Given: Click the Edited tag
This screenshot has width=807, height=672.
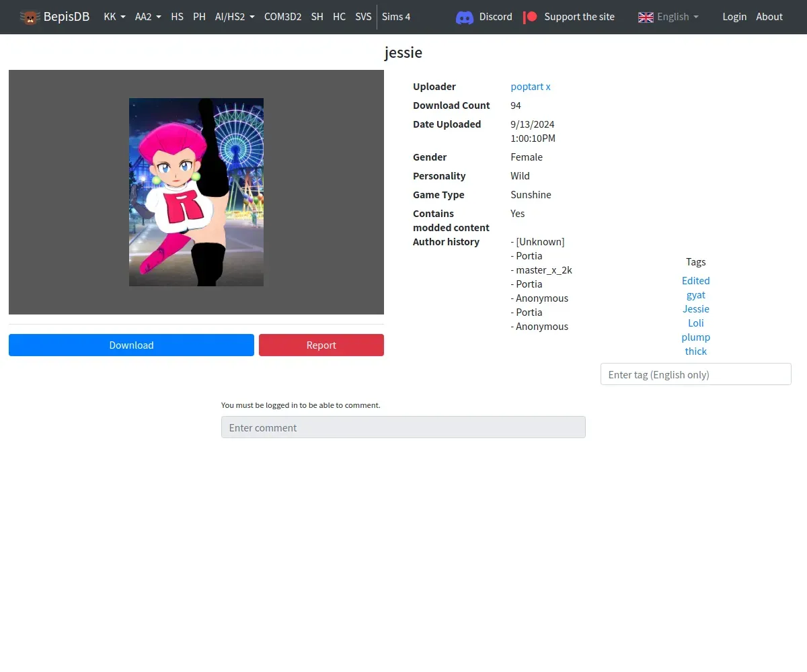Looking at the screenshot, I should coord(696,281).
